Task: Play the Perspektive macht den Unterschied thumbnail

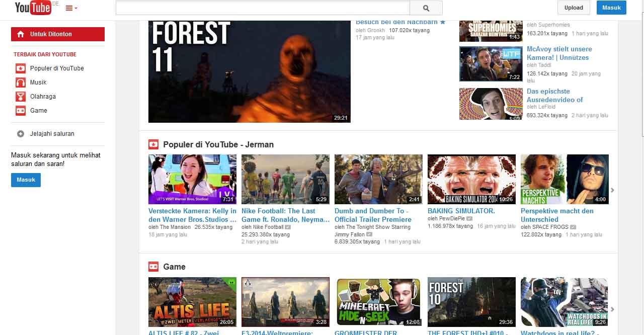Action: point(565,179)
